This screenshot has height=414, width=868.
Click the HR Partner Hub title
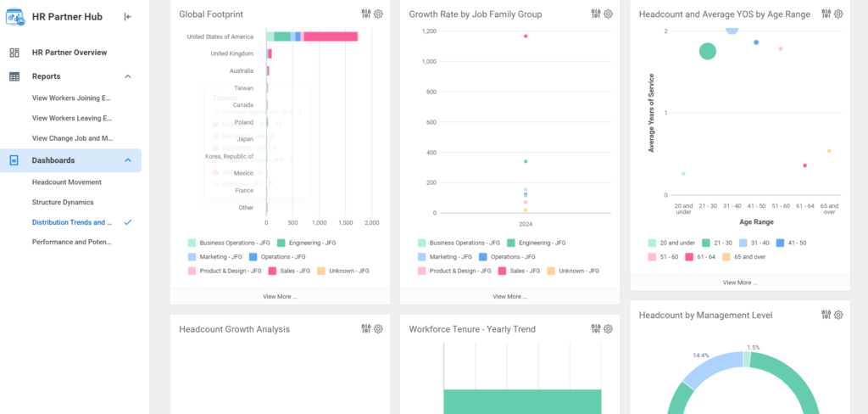tap(67, 17)
